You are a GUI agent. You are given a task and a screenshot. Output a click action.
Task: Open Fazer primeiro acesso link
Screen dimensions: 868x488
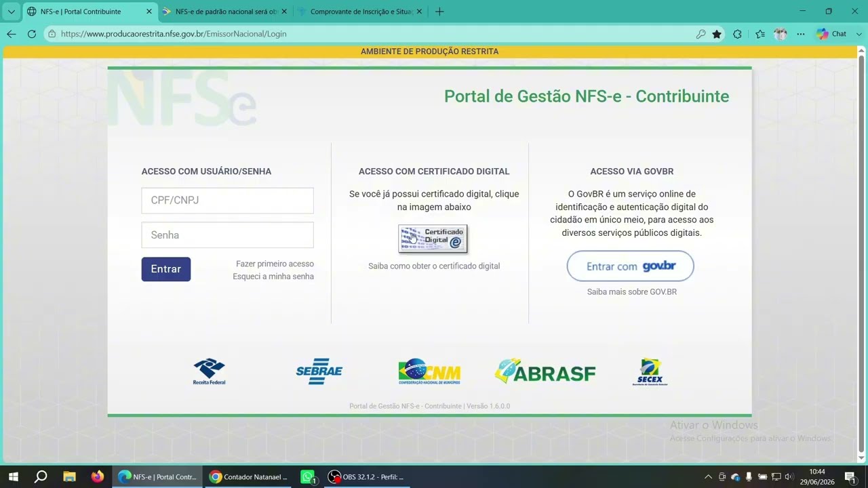pos(275,264)
